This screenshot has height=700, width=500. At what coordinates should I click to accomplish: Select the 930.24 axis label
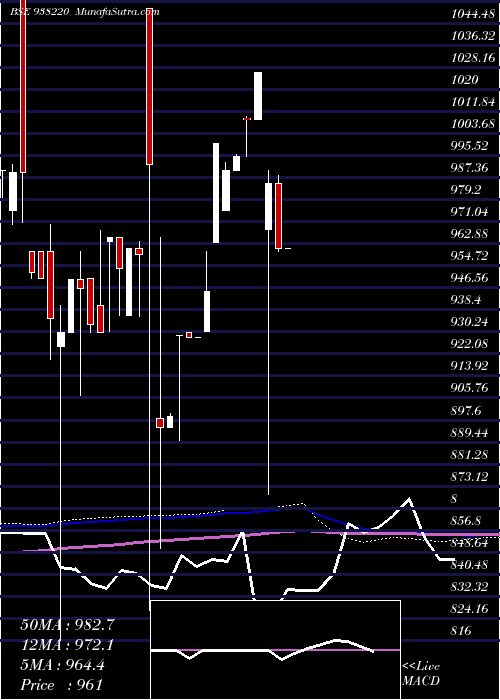click(470, 322)
